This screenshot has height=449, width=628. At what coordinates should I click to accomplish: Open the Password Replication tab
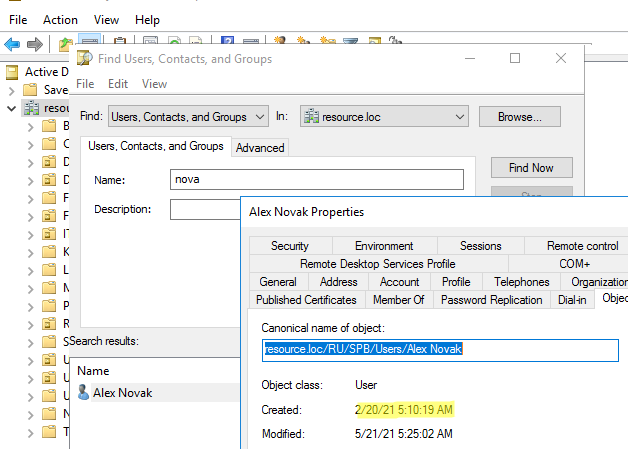tap(491, 300)
